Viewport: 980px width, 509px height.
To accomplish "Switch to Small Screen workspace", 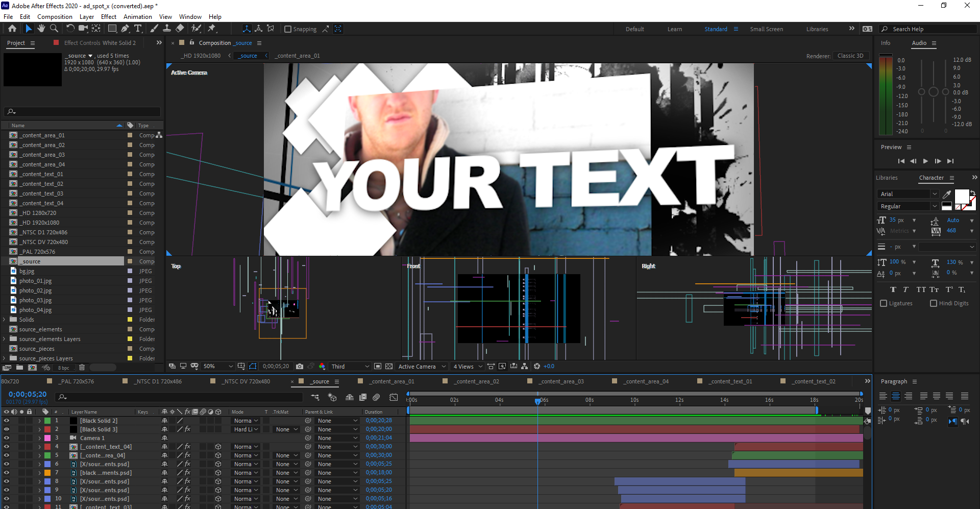I will pyautogui.click(x=766, y=29).
